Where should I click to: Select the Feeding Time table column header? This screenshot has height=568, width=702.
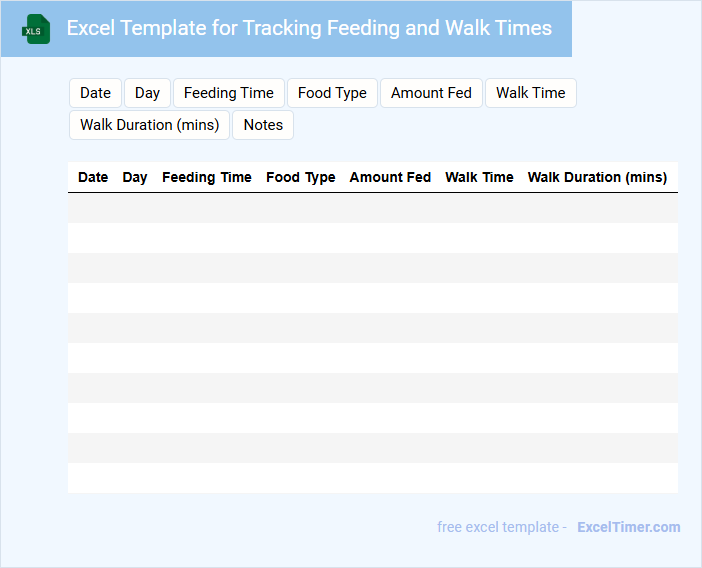[207, 177]
